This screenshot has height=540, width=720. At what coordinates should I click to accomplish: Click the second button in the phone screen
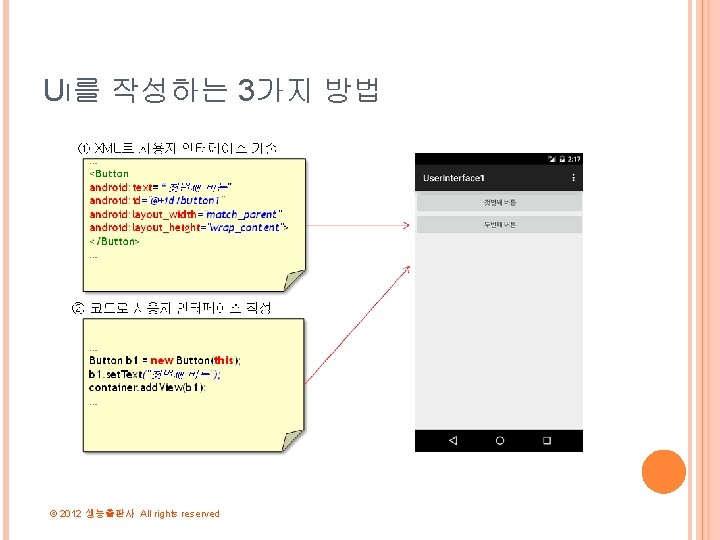pos(499,225)
